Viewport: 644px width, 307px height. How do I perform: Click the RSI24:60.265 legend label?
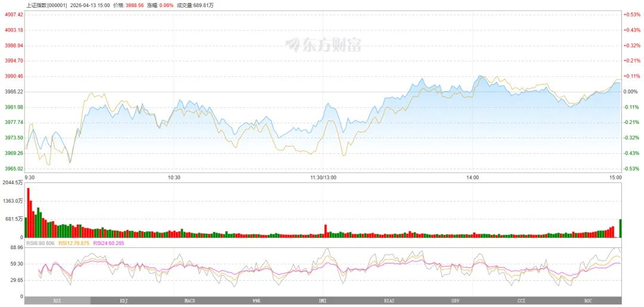tap(109, 243)
